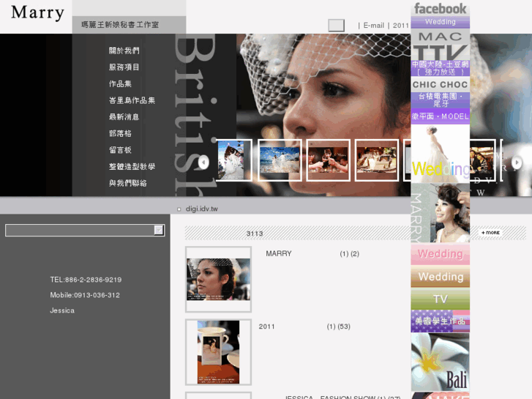Click the E-mail link in header
532x399 pixels.
[373, 26]
